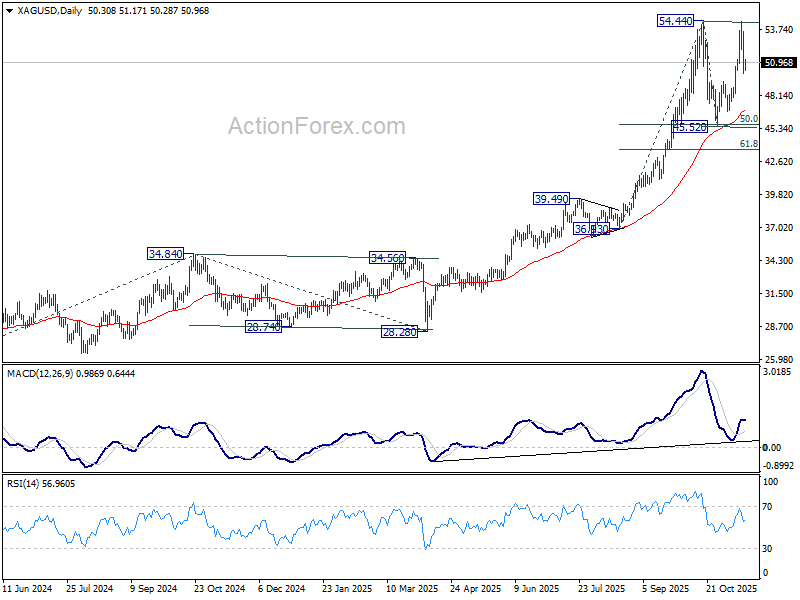Select the 28.740 low price label
800x600 pixels.
[x=262, y=327]
